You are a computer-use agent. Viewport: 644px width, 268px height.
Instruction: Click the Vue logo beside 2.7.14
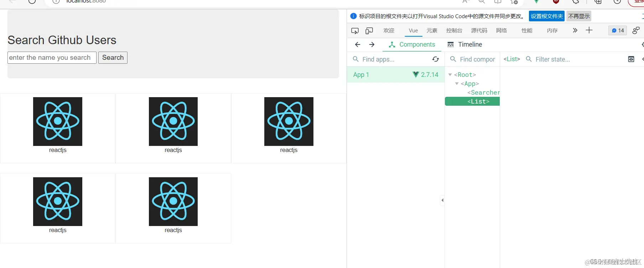click(416, 75)
